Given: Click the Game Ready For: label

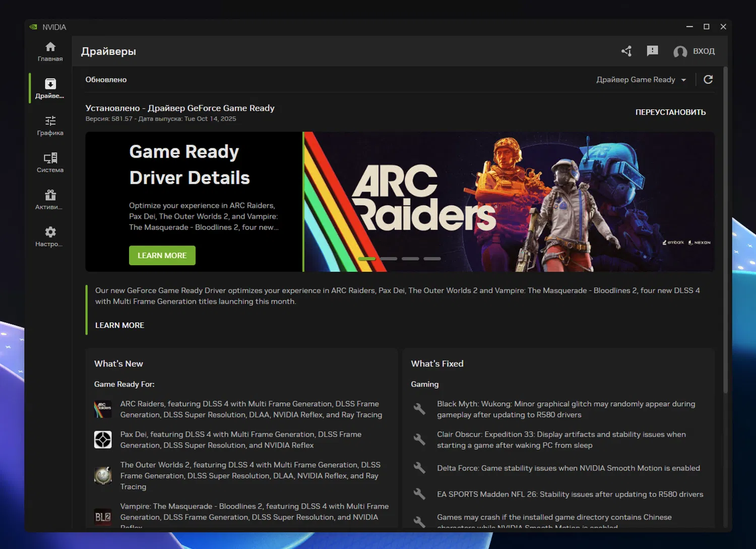Looking at the screenshot, I should tap(124, 384).
